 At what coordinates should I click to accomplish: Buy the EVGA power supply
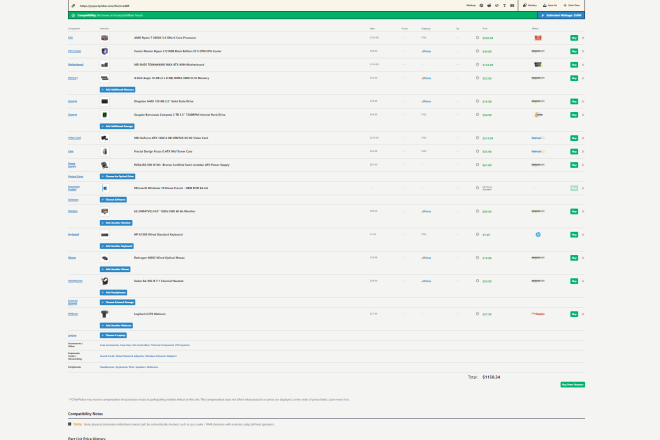tap(574, 165)
